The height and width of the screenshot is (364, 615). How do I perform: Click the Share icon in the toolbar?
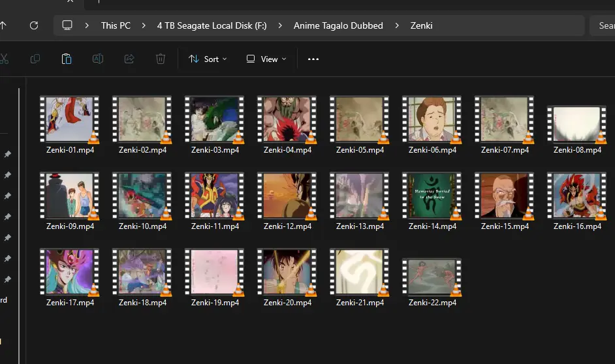[x=129, y=59]
